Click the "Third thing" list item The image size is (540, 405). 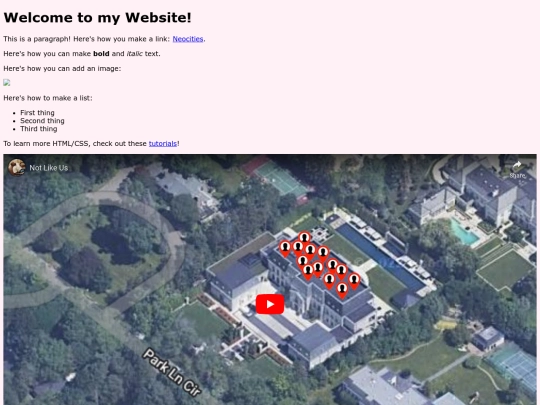tap(39, 129)
